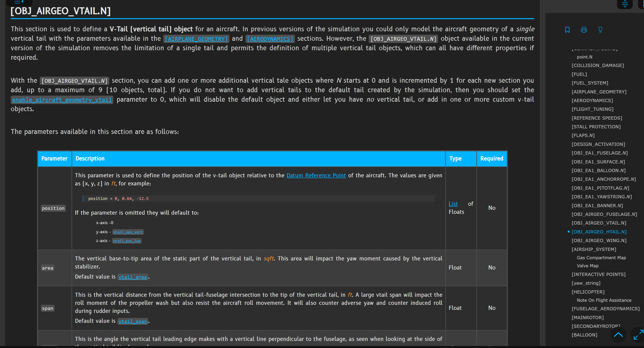Viewport: 644px width, 348px height.
Task: Click the area parameter code label
Action: coord(47,268)
